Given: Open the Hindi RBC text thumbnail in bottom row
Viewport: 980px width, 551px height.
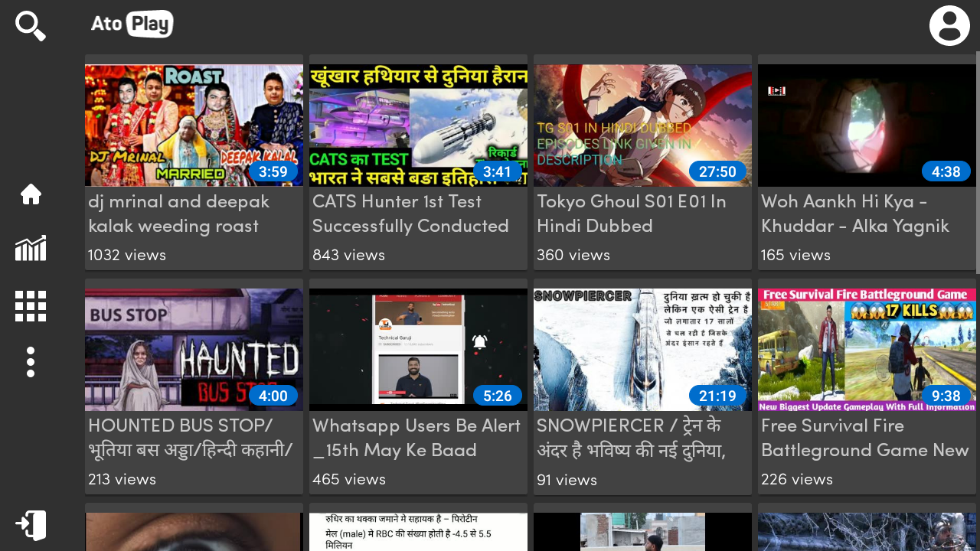Looking at the screenshot, I should tap(418, 532).
